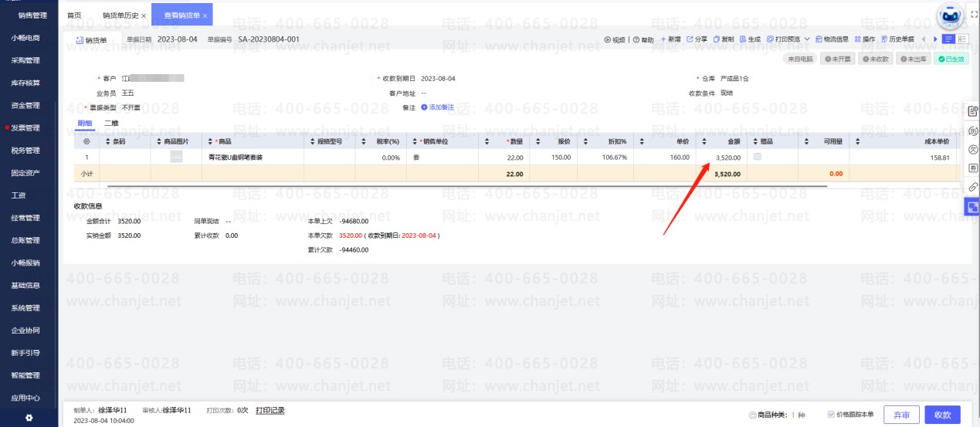Open the robot assistant avatar
980x427 pixels.
[x=950, y=16]
